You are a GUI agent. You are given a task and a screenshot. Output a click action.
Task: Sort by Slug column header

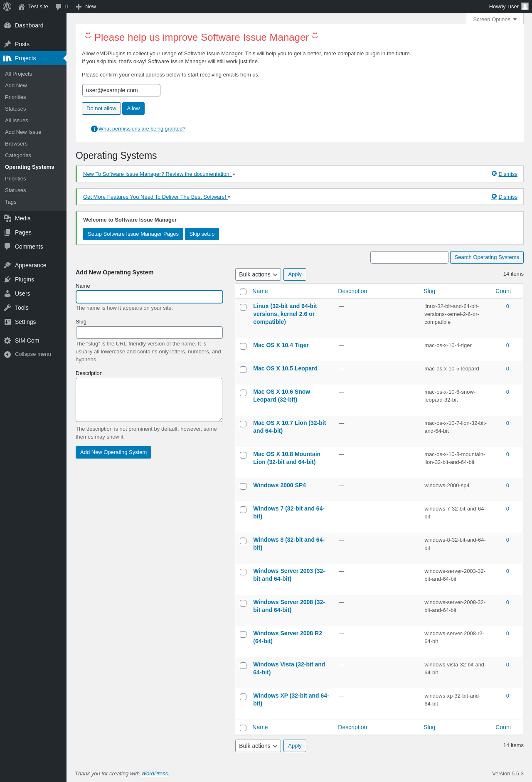point(429,291)
